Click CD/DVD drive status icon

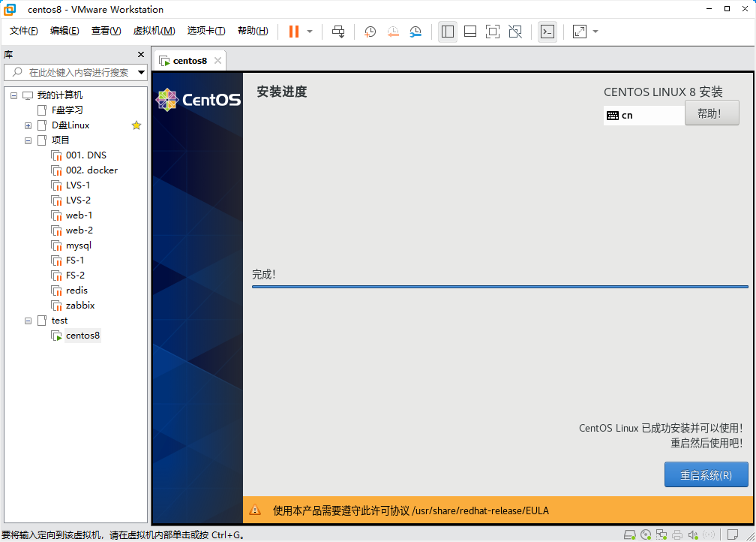coord(646,534)
